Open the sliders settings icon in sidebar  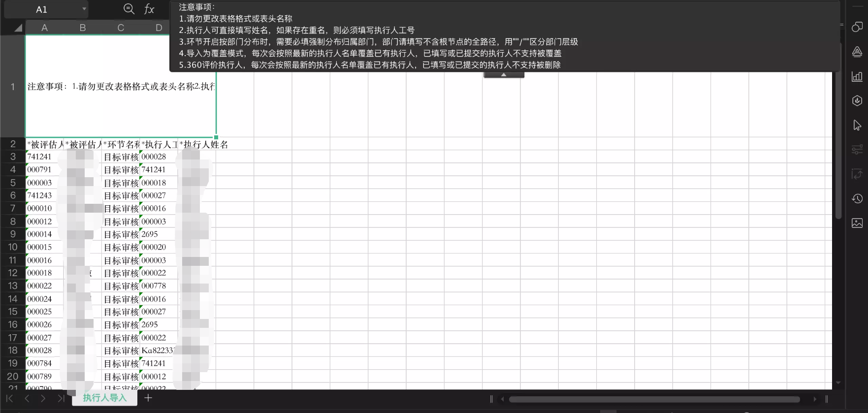[857, 149]
